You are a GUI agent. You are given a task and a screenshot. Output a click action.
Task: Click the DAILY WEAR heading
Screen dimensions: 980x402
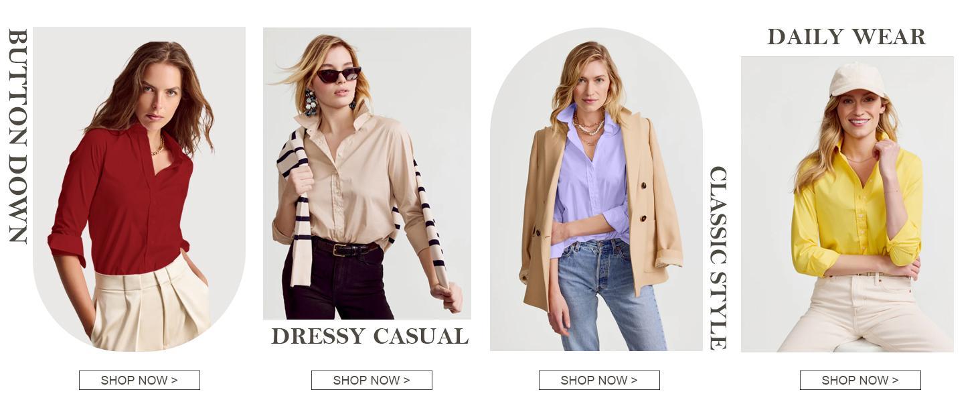pos(846,37)
